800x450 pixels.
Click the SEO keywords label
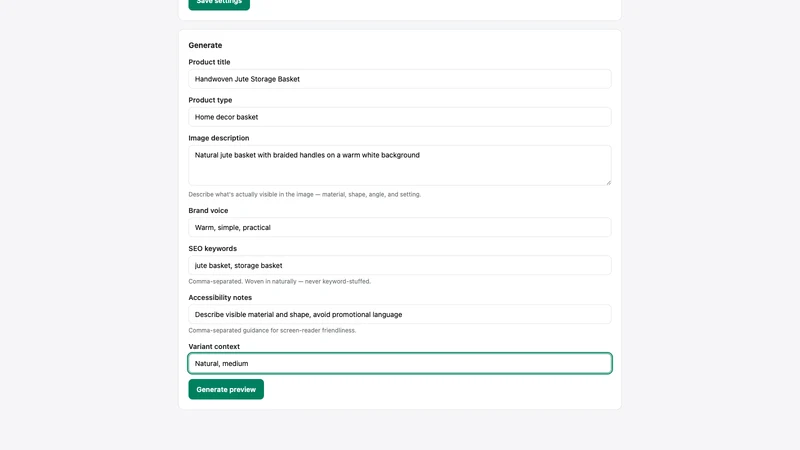213,248
